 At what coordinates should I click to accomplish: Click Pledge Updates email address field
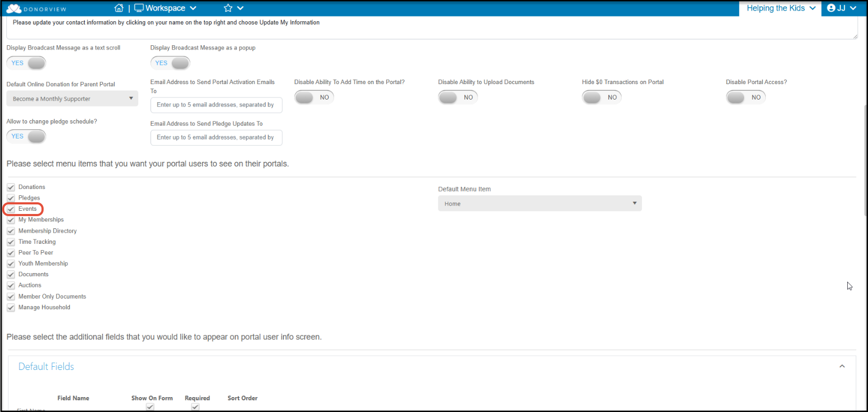[216, 137]
